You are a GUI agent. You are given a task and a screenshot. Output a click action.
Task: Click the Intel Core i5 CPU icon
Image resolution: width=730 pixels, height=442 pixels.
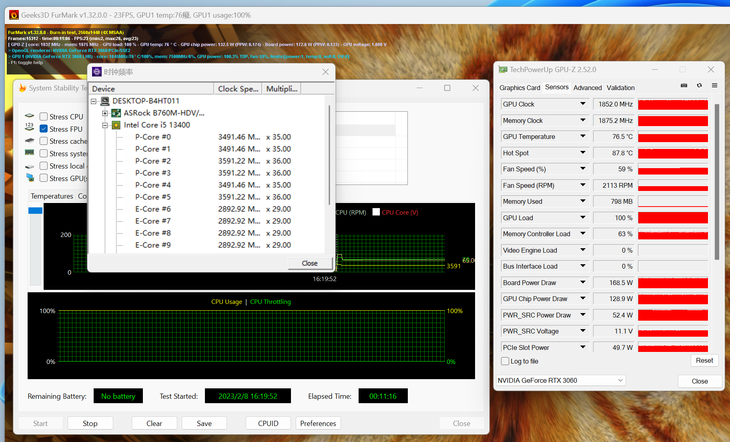point(116,125)
